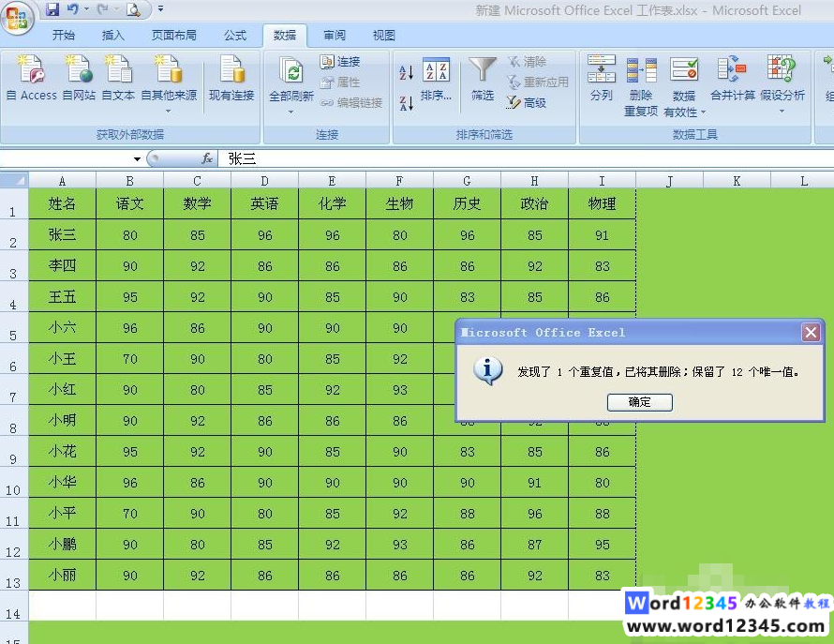Import data from Access

pos(31,78)
